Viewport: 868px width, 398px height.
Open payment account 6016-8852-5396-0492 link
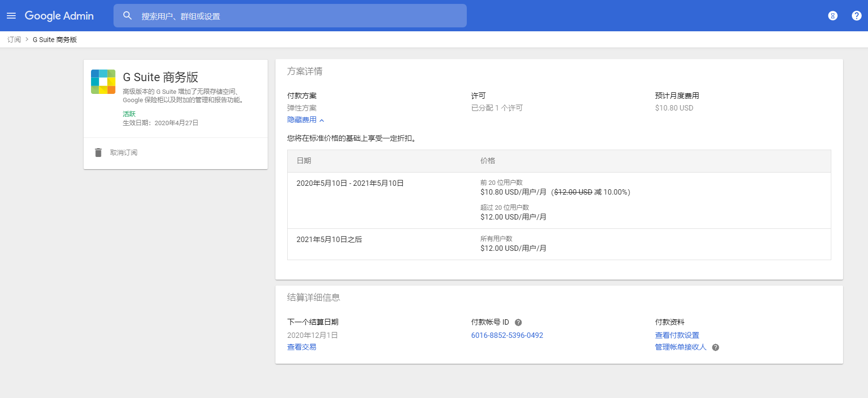click(507, 335)
